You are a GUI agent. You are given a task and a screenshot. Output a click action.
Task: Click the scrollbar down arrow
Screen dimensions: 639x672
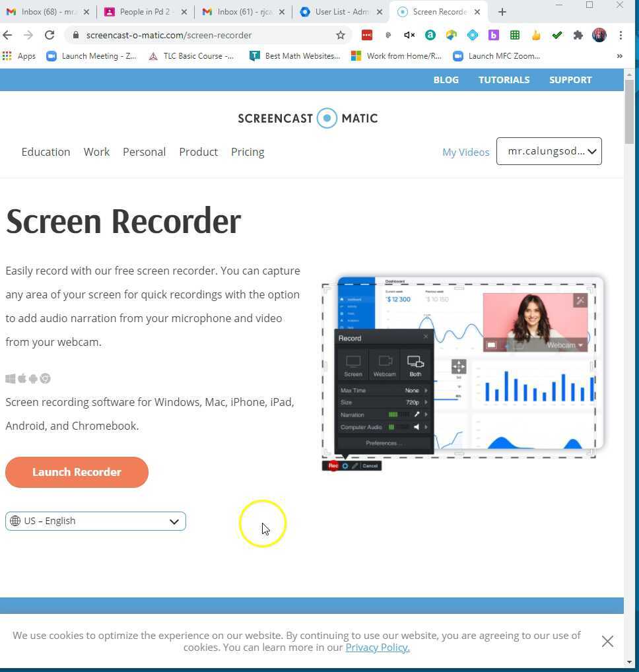[x=628, y=662]
